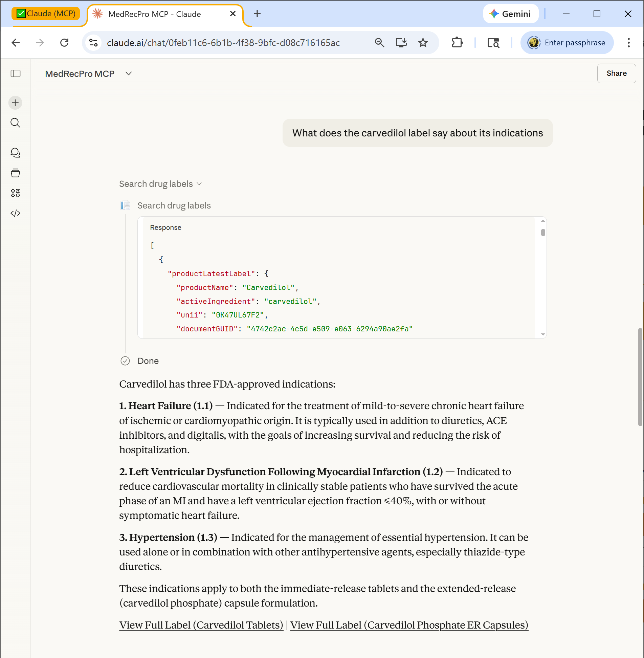Click the documentGUID value in response
The height and width of the screenshot is (658, 644).
click(x=330, y=329)
